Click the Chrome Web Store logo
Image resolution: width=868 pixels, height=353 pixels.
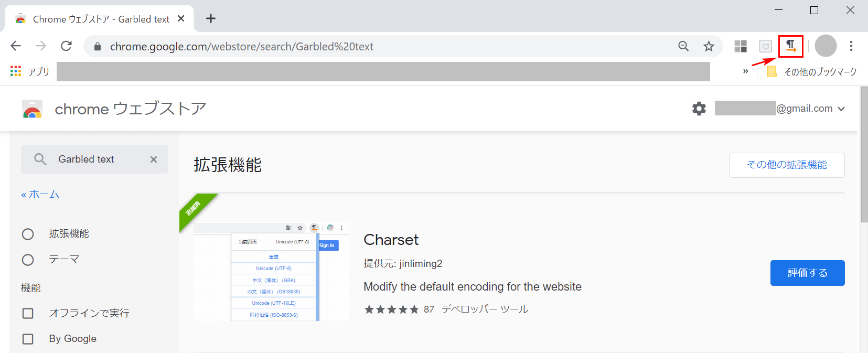point(33,109)
